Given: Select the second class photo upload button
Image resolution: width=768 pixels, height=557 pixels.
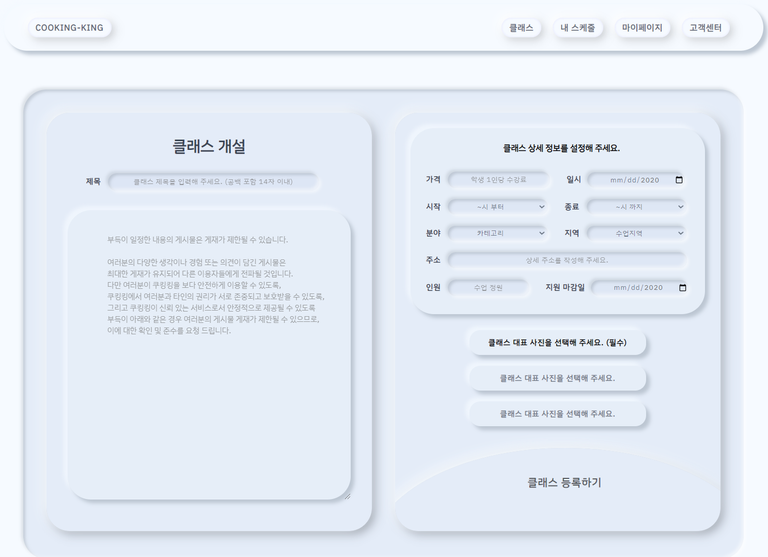Looking at the screenshot, I should pos(557,378).
